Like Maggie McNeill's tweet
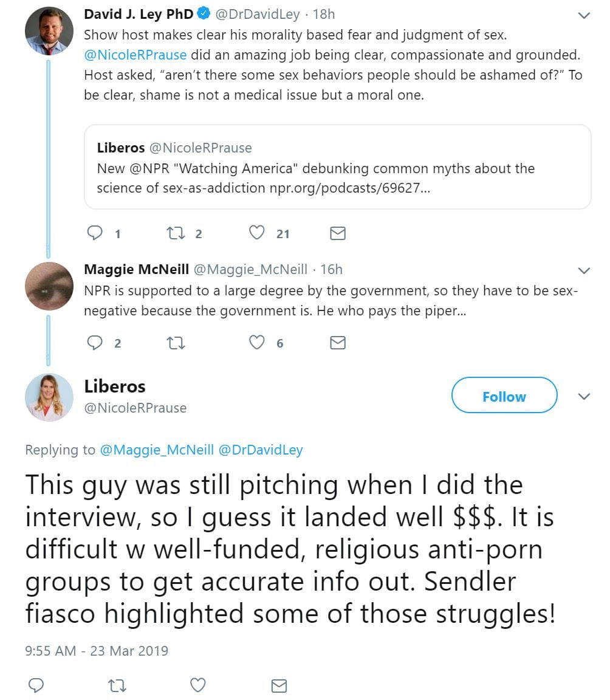 coord(258,343)
